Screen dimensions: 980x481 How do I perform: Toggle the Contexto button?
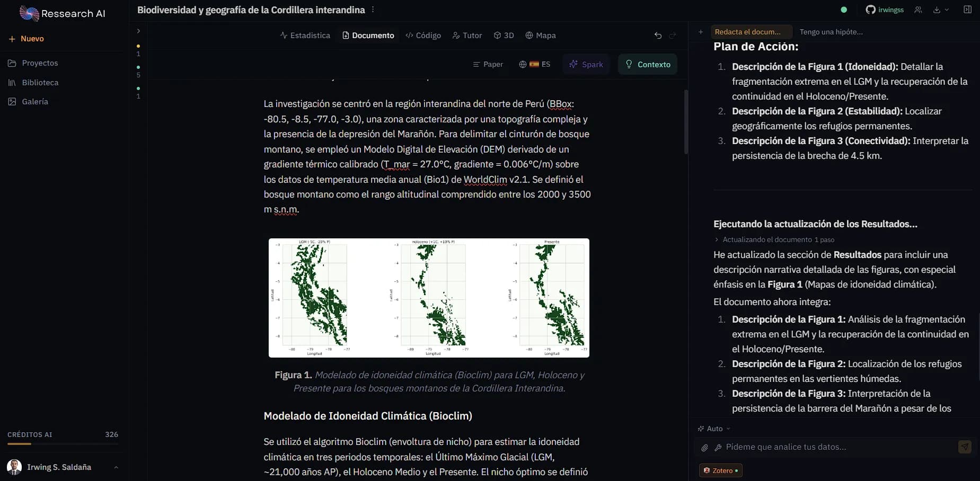(648, 64)
